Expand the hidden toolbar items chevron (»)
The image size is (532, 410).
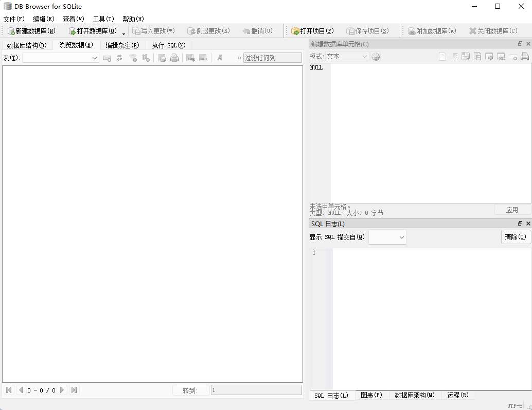(239, 58)
